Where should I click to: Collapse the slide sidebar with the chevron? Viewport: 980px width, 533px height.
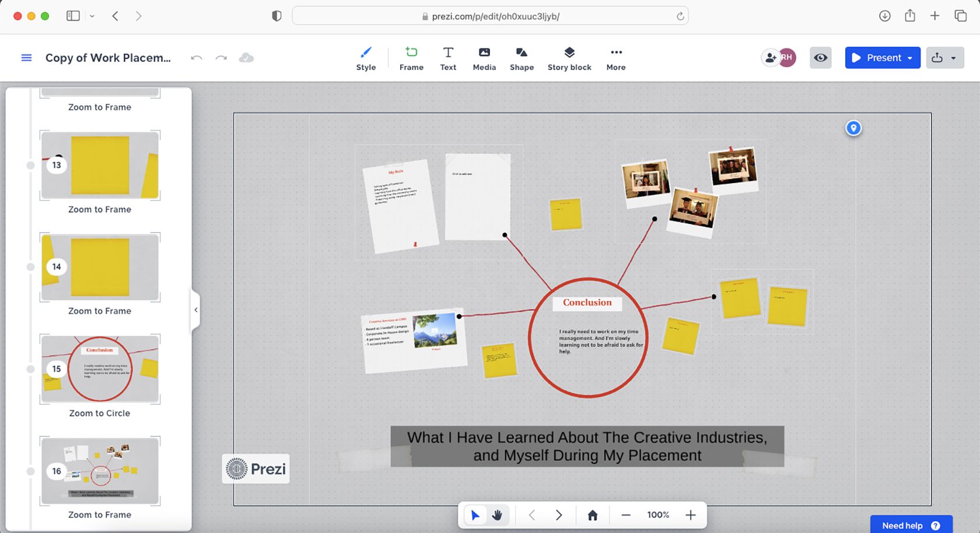(x=196, y=310)
